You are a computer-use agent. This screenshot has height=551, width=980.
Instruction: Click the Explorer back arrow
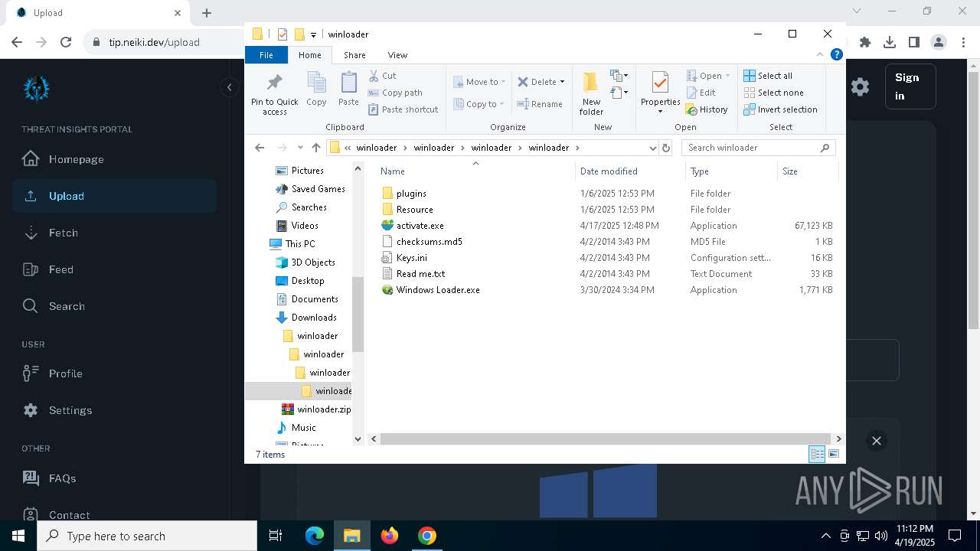(x=260, y=148)
